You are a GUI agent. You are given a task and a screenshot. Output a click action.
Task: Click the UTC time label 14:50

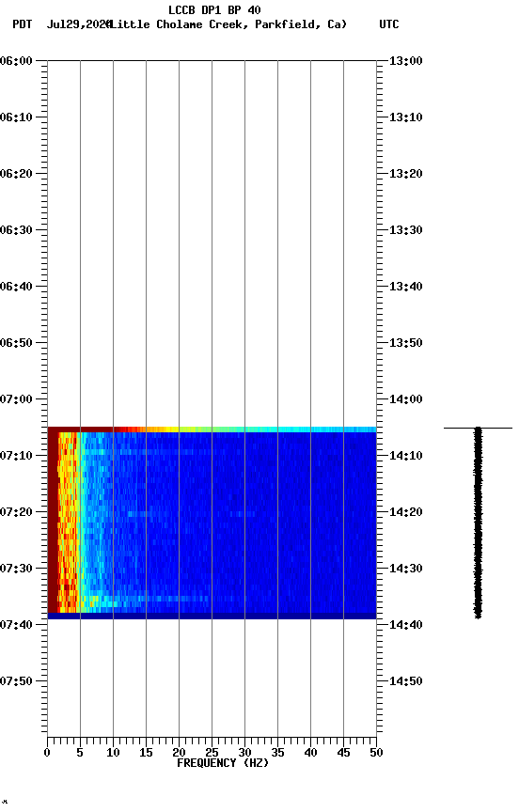pos(406,681)
